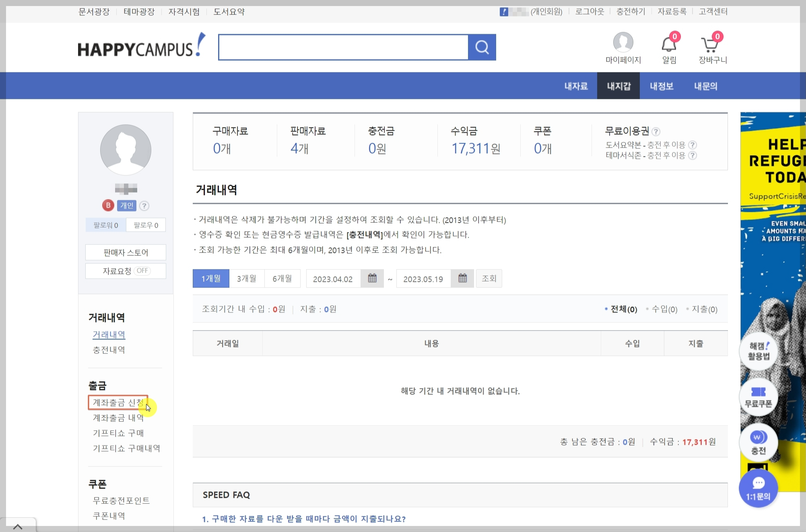Open the 장바구니 shopping cart
This screenshot has width=806, height=532.
(x=710, y=44)
